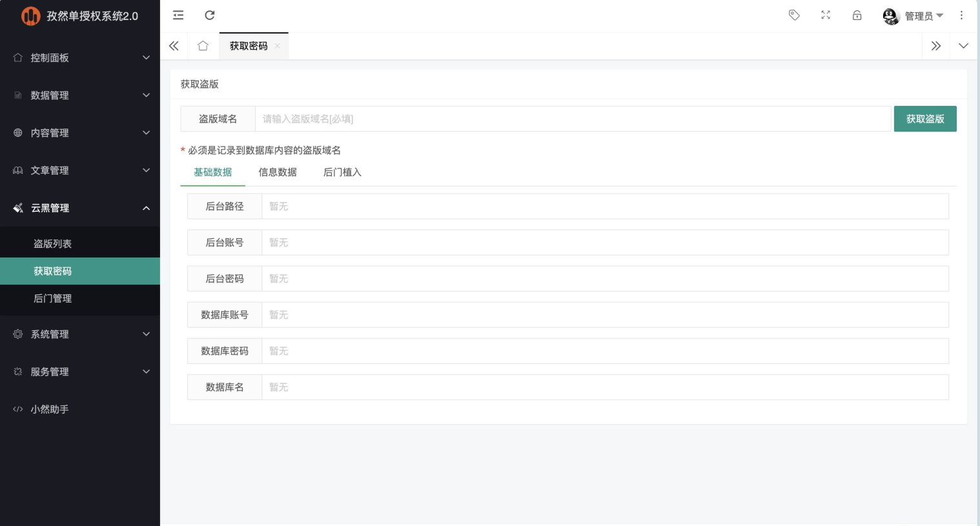Switch to the 信息数据 tab

(x=278, y=172)
